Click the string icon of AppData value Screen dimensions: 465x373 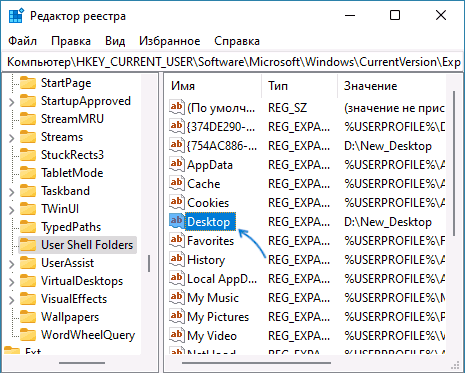click(x=177, y=165)
